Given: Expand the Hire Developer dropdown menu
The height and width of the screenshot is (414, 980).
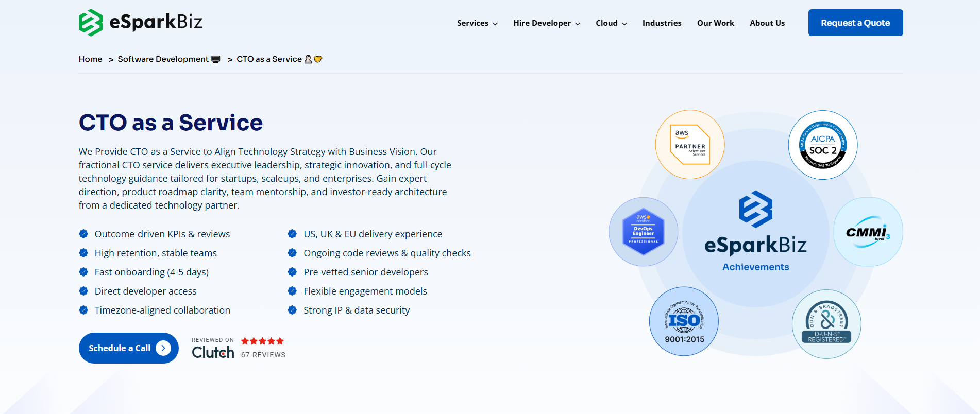Looking at the screenshot, I should coord(547,23).
